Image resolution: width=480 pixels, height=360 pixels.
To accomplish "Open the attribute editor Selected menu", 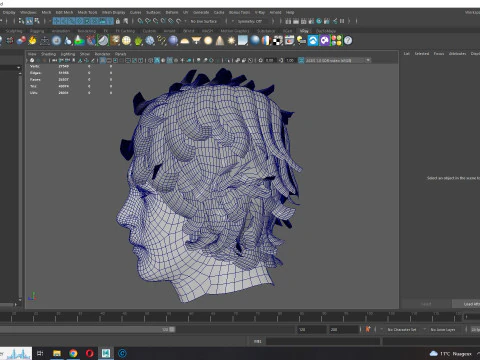I will [422, 53].
